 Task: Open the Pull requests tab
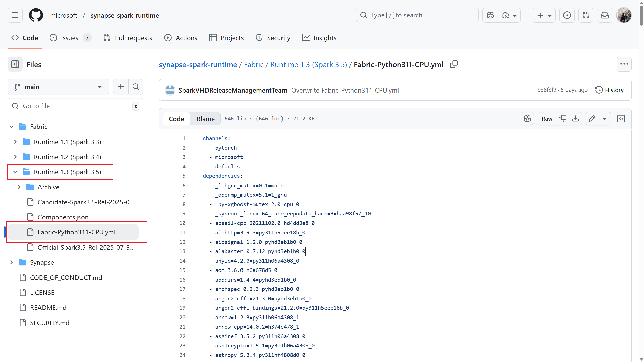tap(128, 38)
